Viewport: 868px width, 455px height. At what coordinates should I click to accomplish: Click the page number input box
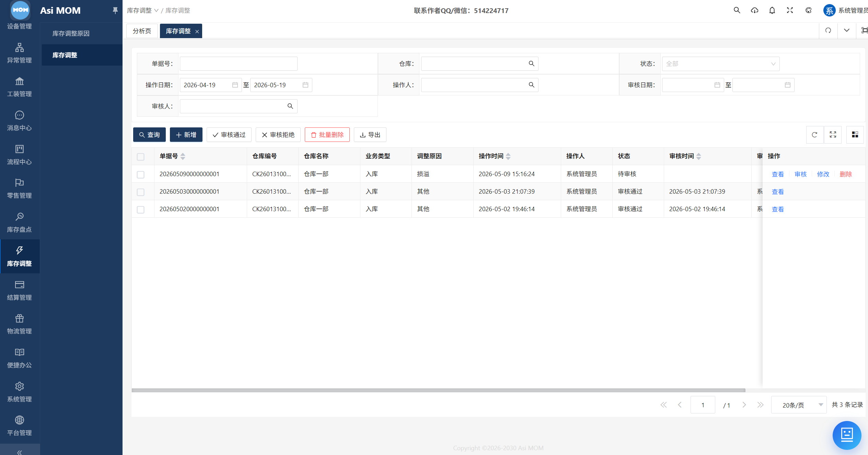tap(703, 405)
